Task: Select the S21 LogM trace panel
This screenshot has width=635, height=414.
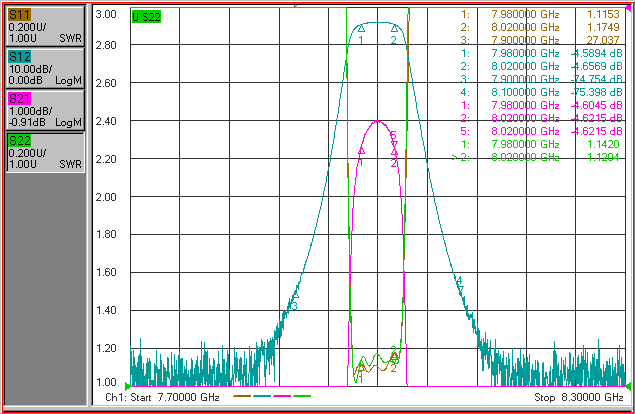Action: [x=45, y=111]
